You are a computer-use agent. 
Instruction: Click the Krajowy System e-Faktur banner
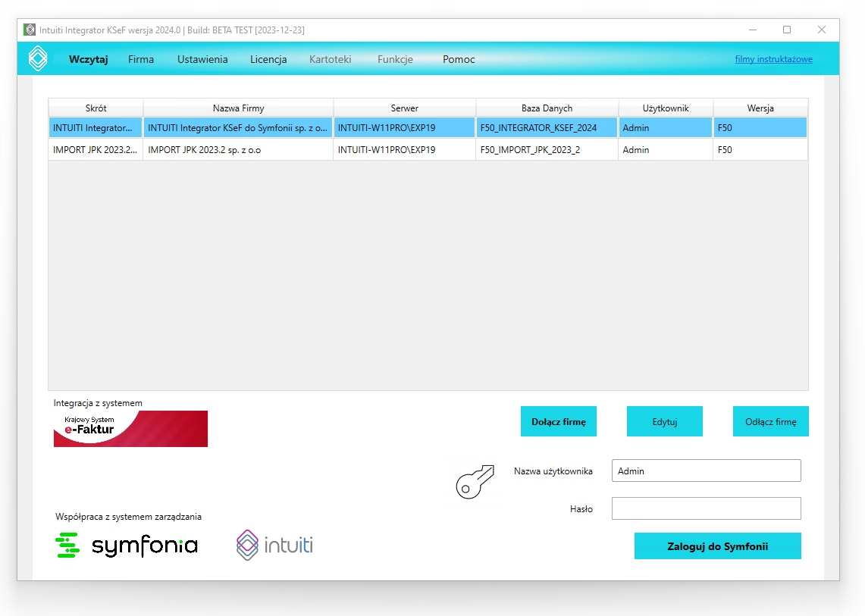coord(130,429)
